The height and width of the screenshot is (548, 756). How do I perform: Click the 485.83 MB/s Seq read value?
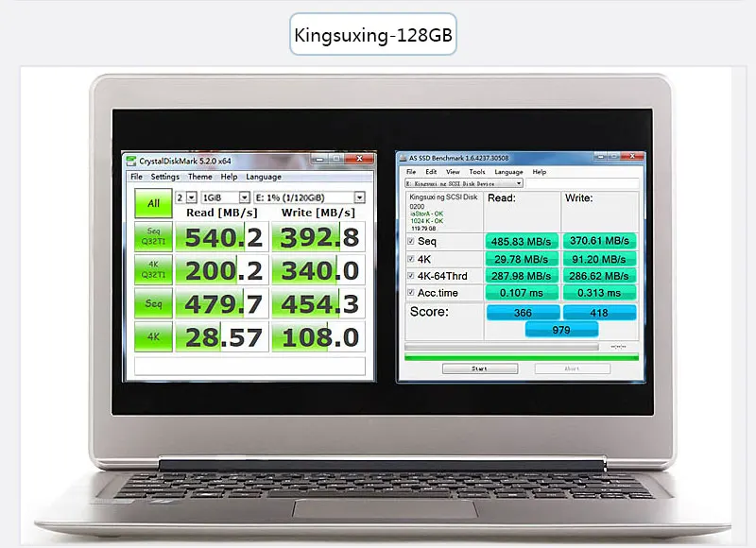coord(522,241)
